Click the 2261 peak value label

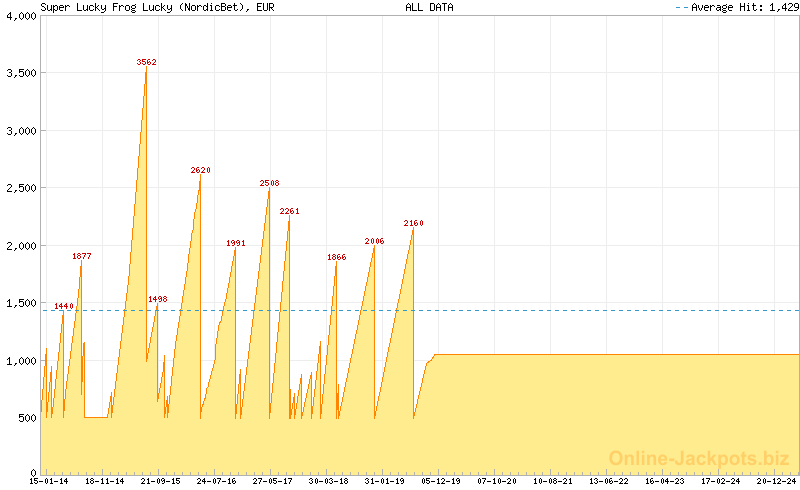(289, 211)
